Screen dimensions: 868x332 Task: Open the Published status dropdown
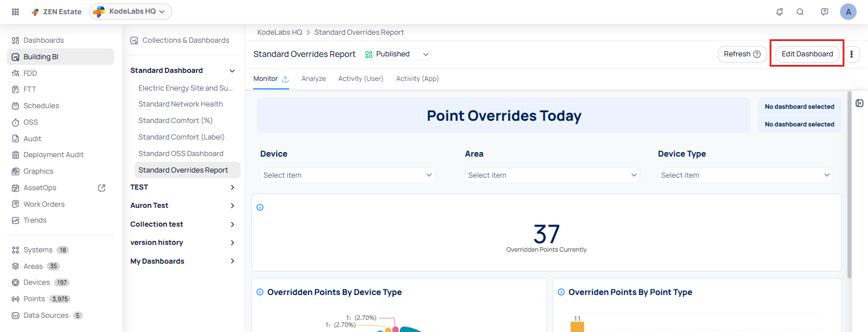(x=396, y=54)
